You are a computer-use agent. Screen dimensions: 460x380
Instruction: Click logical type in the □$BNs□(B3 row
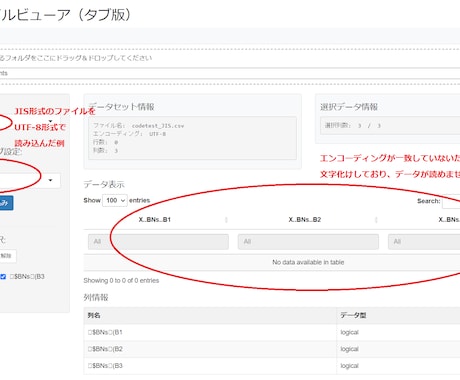(349, 366)
